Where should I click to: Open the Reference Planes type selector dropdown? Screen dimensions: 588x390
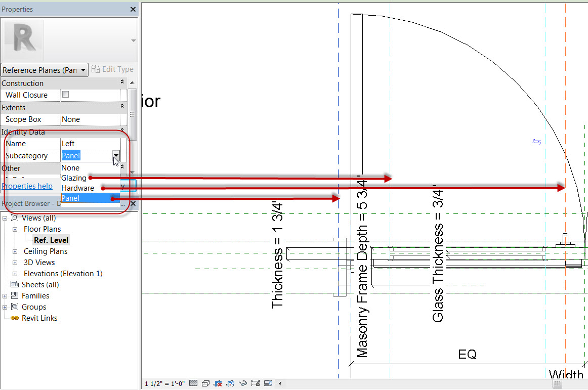click(84, 69)
